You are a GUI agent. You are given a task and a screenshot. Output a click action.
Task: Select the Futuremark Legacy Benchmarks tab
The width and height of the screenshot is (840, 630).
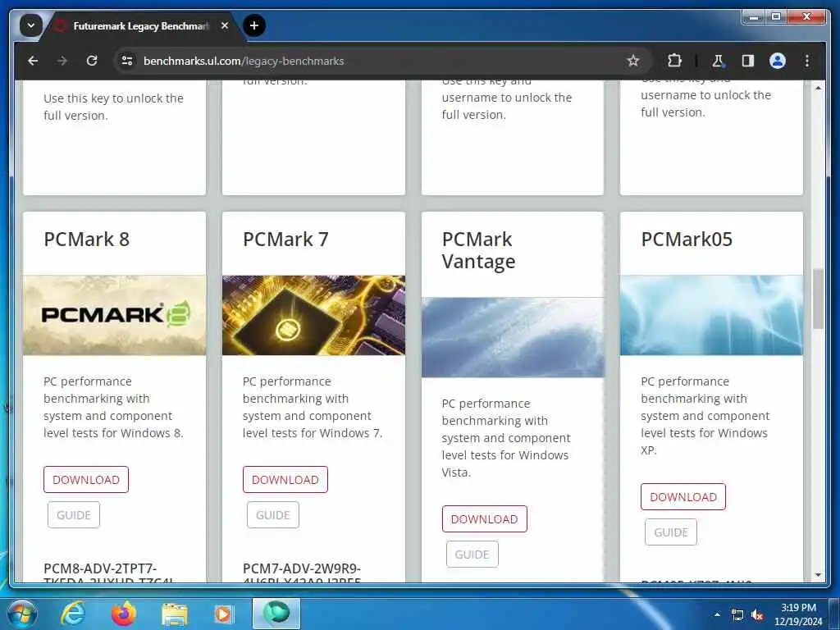point(141,25)
